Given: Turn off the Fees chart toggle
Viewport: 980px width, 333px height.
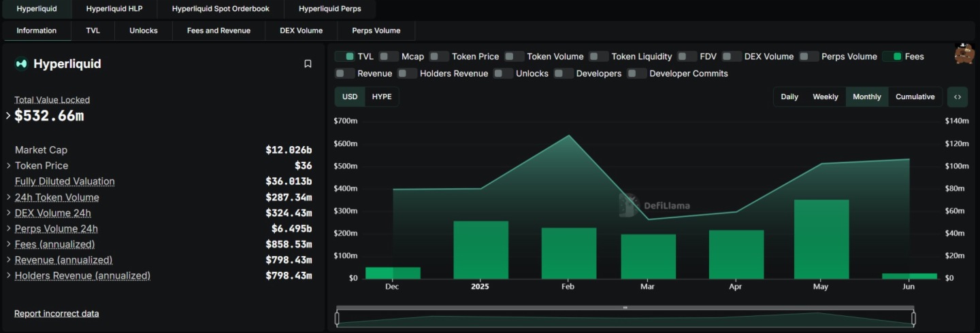Looking at the screenshot, I should 892,56.
